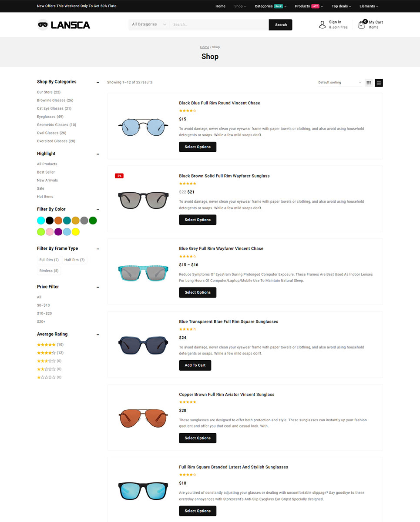Screen dimensions: 420x522
Task: Filter by five-star average rating
Action: (x=50, y=345)
